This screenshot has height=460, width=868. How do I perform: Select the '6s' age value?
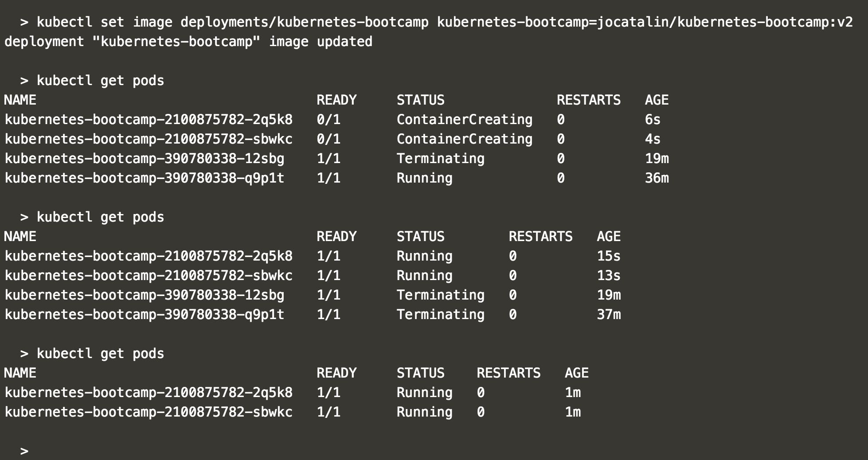tap(653, 120)
